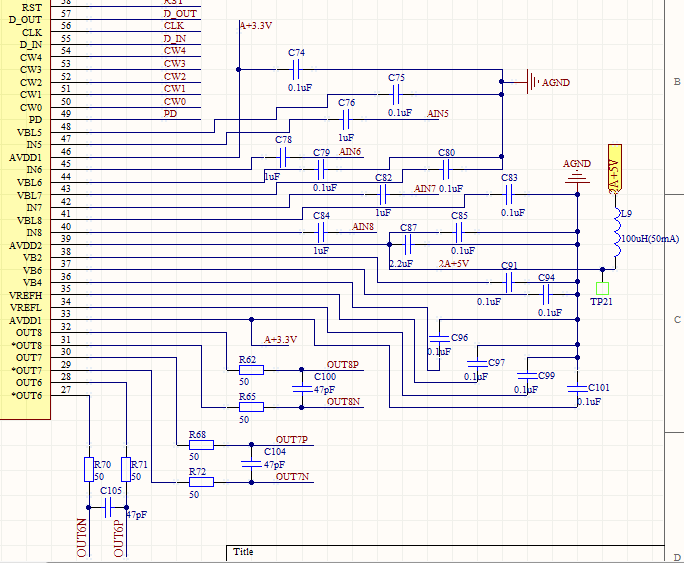Viewport: 684px width, 563px height.
Task: Select capacitor C78 symbol
Action: click(x=283, y=157)
